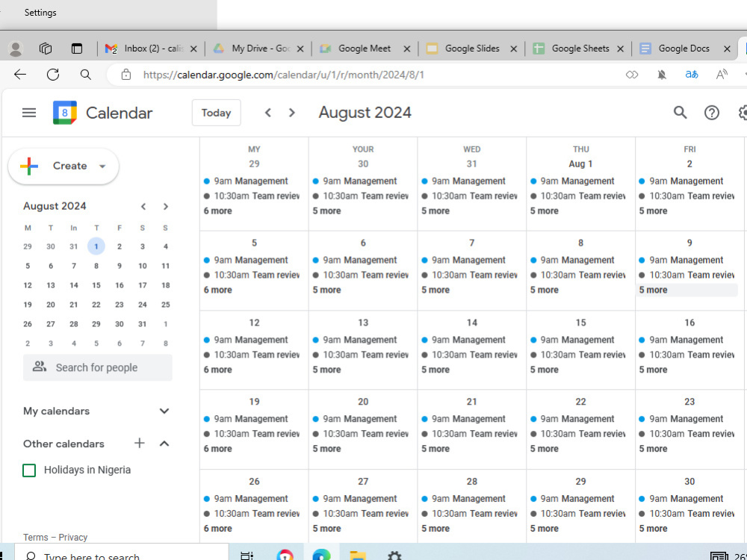Click the Google Calendar logo
Image resolution: width=747 pixels, height=560 pixels.
tap(65, 113)
